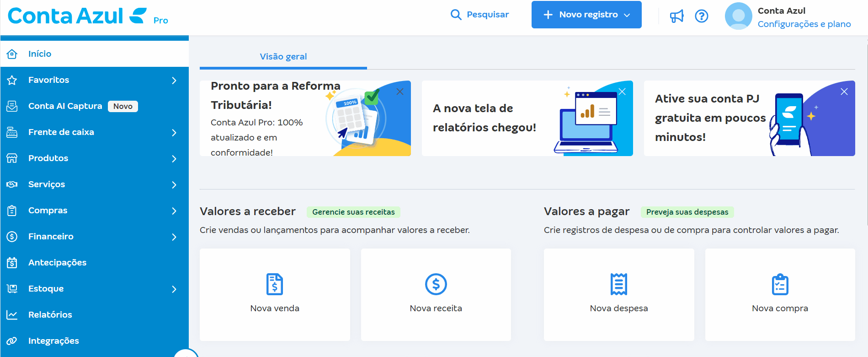This screenshot has height=357, width=868.
Task: Expand the Serviços chevron
Action: (x=174, y=185)
